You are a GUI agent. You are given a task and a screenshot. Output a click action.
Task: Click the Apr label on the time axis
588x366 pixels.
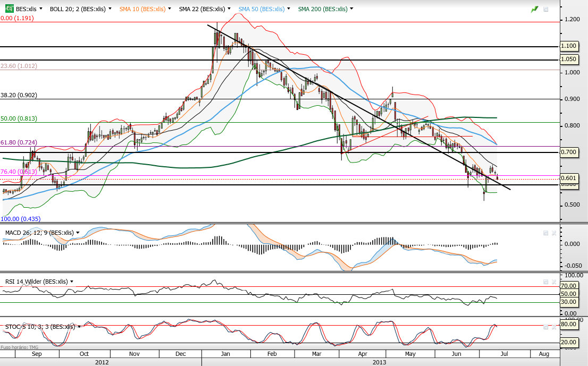[363, 354]
